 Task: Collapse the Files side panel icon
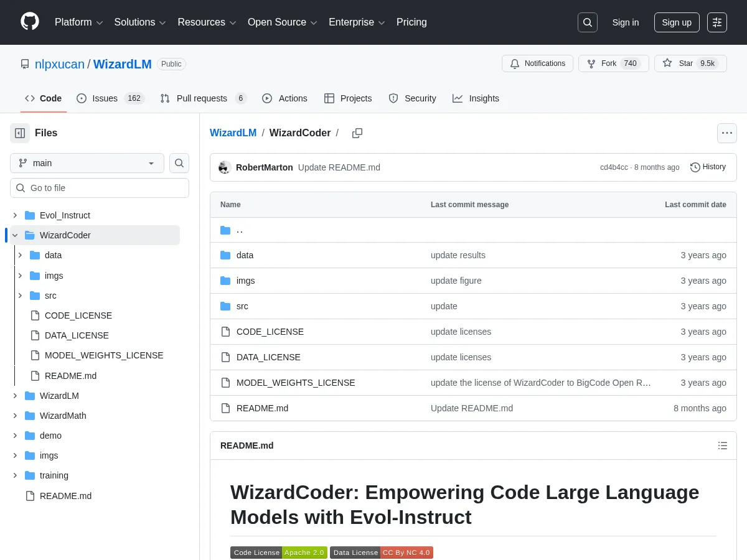(x=20, y=133)
